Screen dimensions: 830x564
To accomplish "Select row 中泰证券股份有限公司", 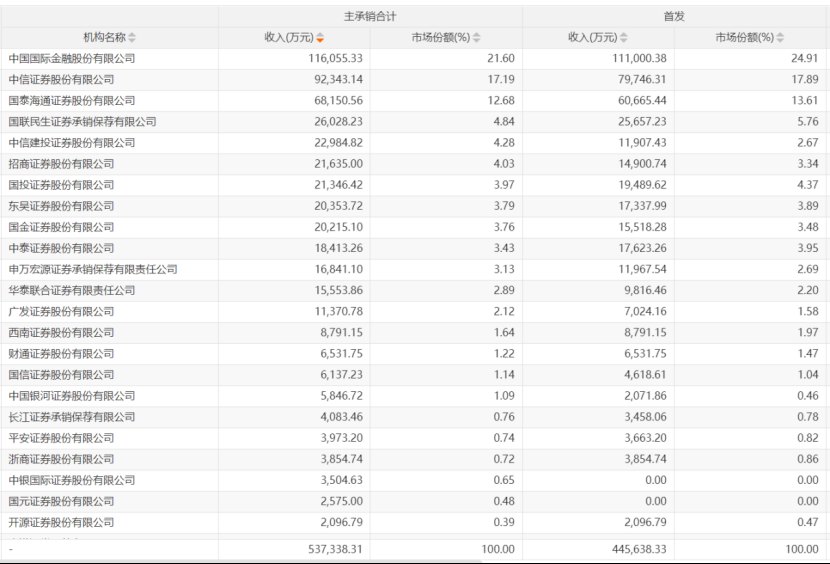I will (413, 248).
